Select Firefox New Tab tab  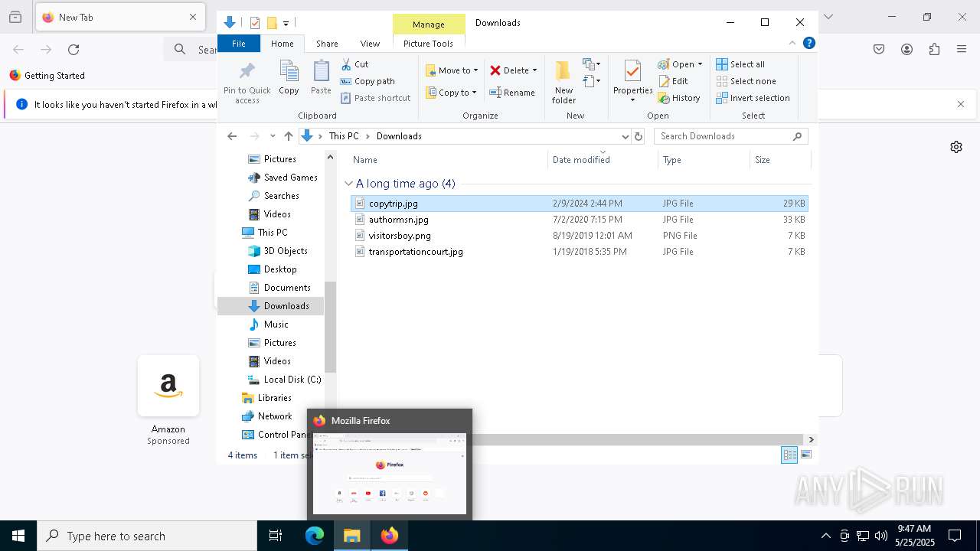(120, 17)
